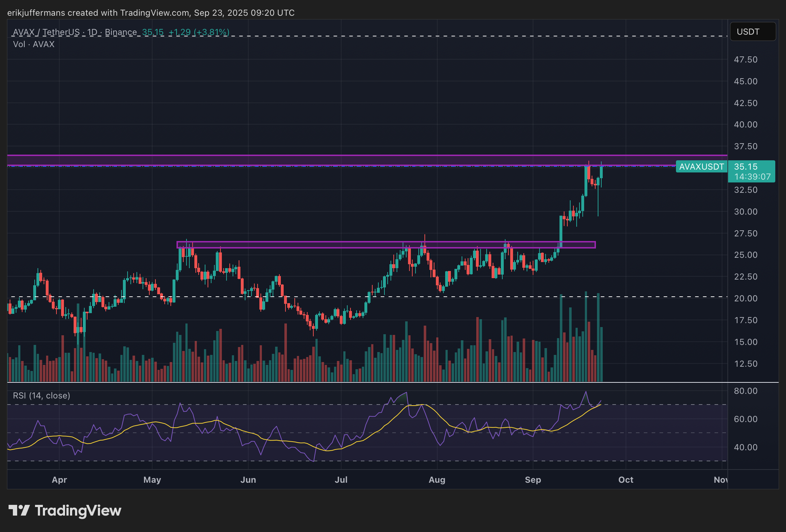
Task: Click the AVAX / TetherUS symbol title
Action: pyautogui.click(x=46, y=32)
